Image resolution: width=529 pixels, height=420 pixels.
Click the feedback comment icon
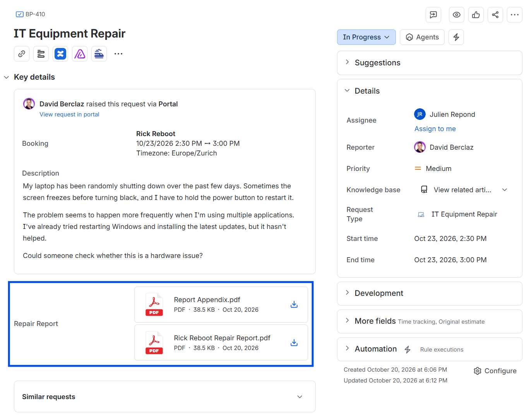tap(433, 15)
